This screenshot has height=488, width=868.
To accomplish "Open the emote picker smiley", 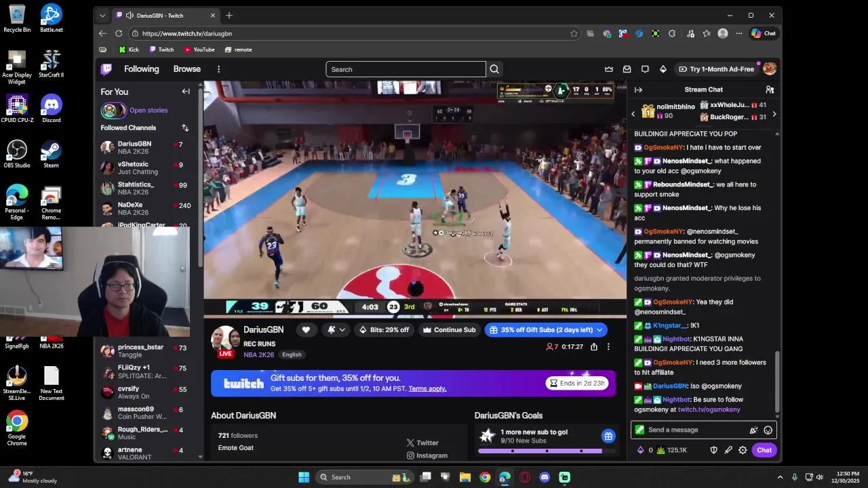I will [768, 430].
